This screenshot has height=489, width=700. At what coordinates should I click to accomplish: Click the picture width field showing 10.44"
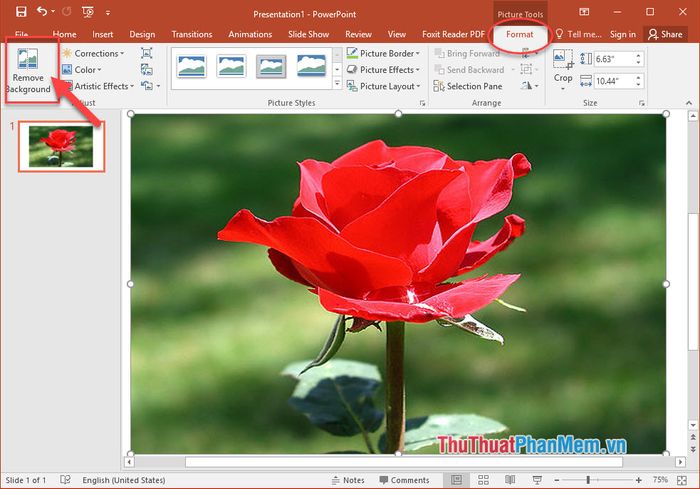pos(615,81)
